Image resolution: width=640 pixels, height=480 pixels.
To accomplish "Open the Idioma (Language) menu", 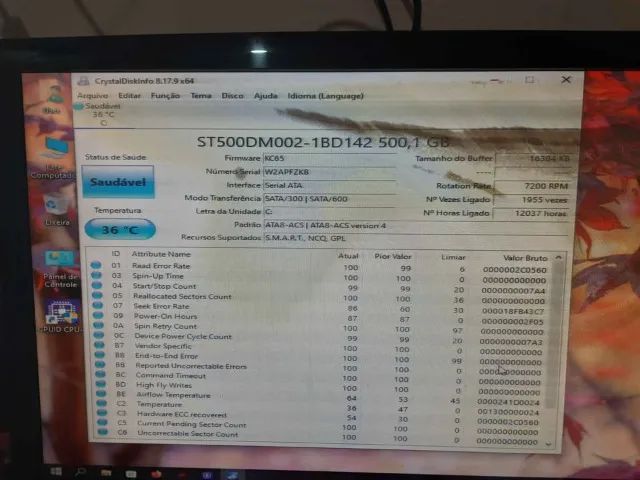I will (325, 96).
